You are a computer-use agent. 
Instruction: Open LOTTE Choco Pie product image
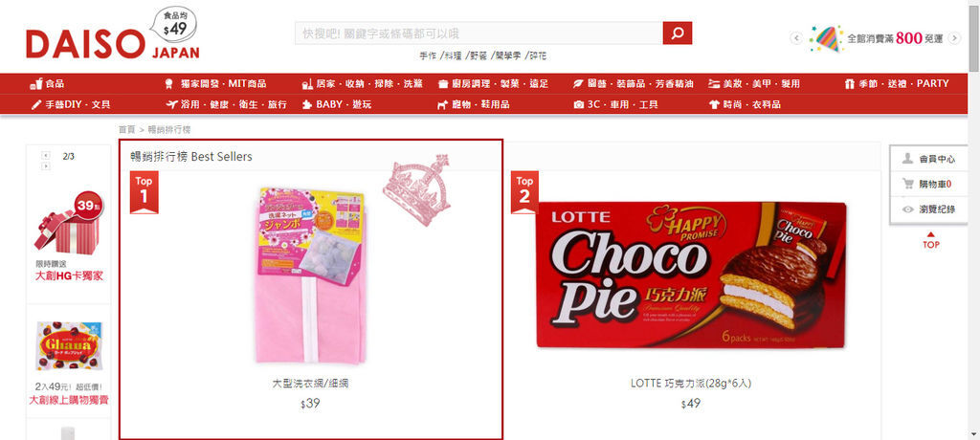[x=691, y=275]
